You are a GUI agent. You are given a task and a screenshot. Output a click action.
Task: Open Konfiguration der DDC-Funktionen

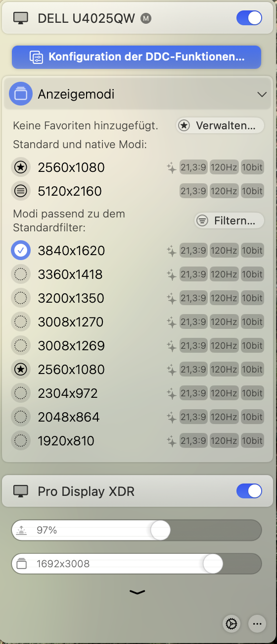[137, 57]
